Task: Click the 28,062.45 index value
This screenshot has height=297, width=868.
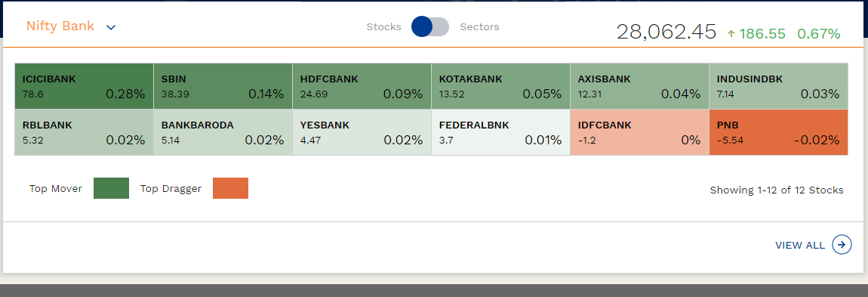Action: tap(666, 32)
